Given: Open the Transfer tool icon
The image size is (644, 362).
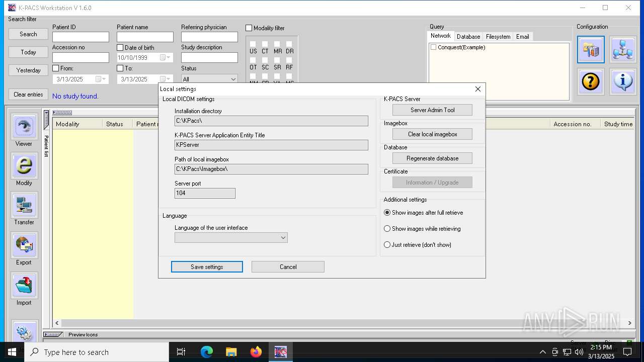Looking at the screenshot, I should [x=24, y=205].
